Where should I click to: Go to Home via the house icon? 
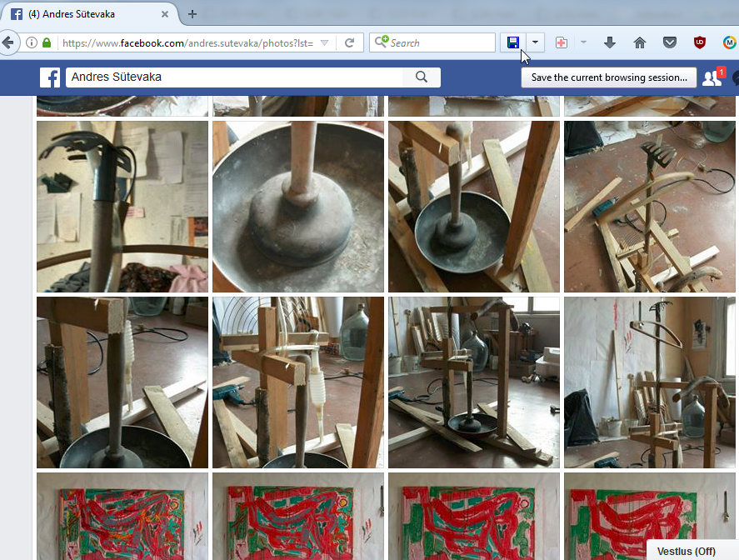tap(640, 42)
